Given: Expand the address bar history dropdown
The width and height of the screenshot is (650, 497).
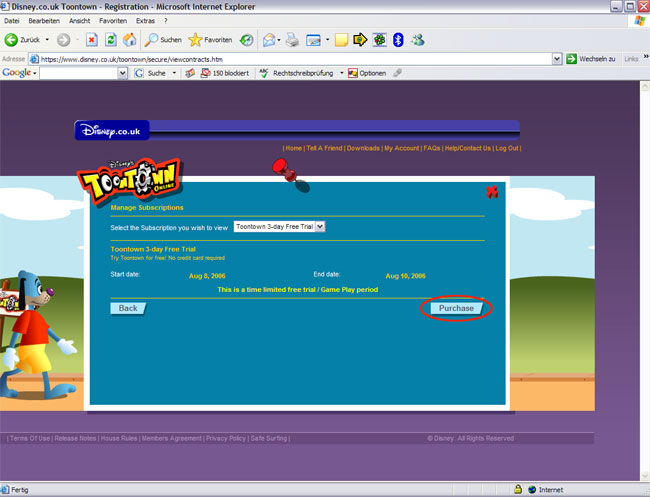Looking at the screenshot, I should click(557, 59).
